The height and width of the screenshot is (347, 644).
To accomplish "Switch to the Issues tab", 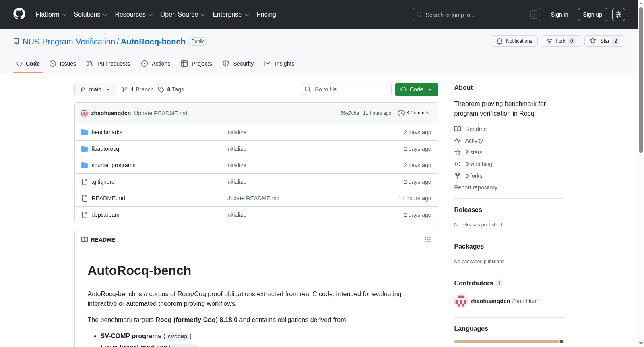I will (x=63, y=64).
